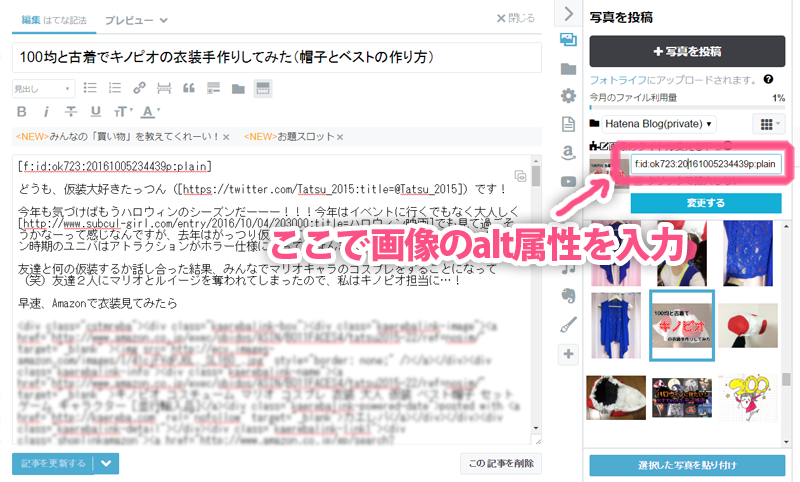Copy editor content with copy icon
This screenshot has width=800, height=482.
[x=520, y=176]
